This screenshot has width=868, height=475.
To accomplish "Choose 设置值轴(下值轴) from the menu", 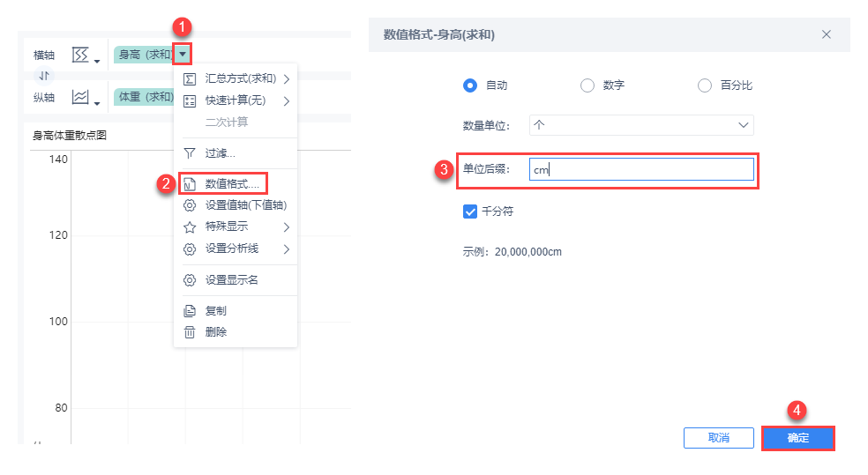I will (x=246, y=205).
